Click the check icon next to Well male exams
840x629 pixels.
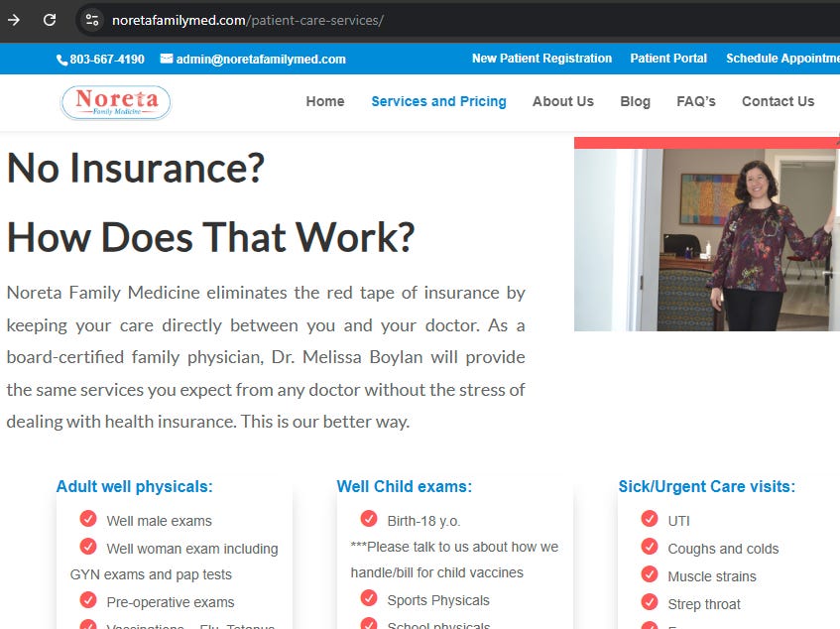click(x=88, y=519)
